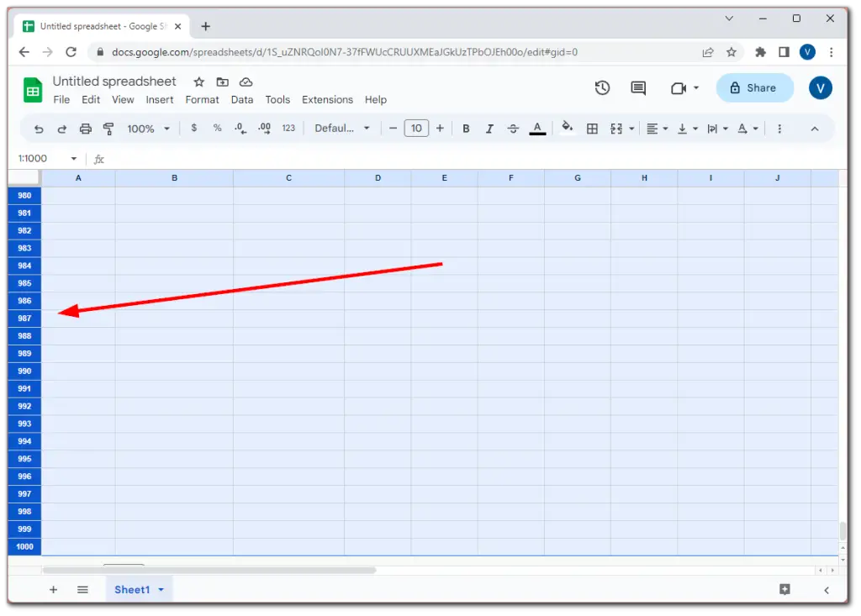Viewport: 861px width, 616px height.
Task: Select cell E4 on the sheet
Action: [x=445, y=248]
